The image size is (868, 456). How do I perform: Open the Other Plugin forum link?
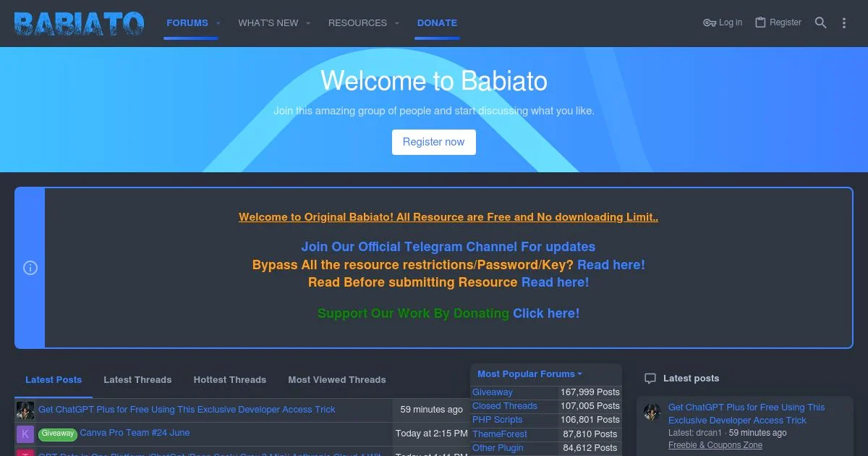[x=498, y=448]
